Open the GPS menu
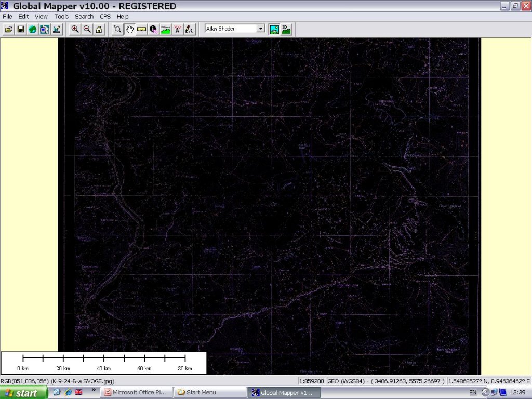The image size is (532, 399). pyautogui.click(x=105, y=17)
